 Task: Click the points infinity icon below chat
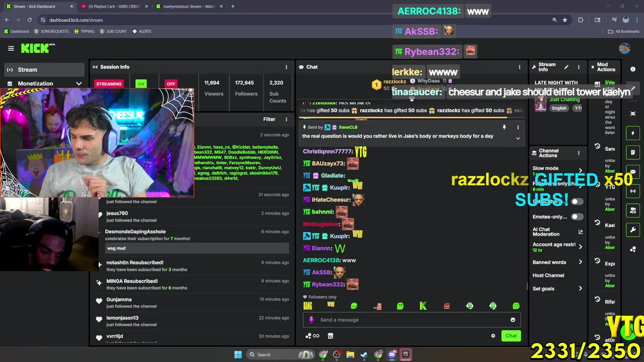tap(312, 336)
